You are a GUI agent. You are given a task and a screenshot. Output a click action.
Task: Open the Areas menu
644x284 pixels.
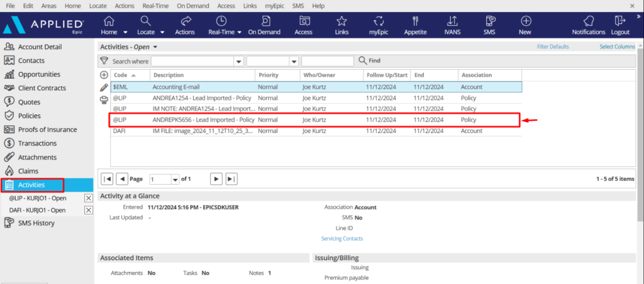49,6
